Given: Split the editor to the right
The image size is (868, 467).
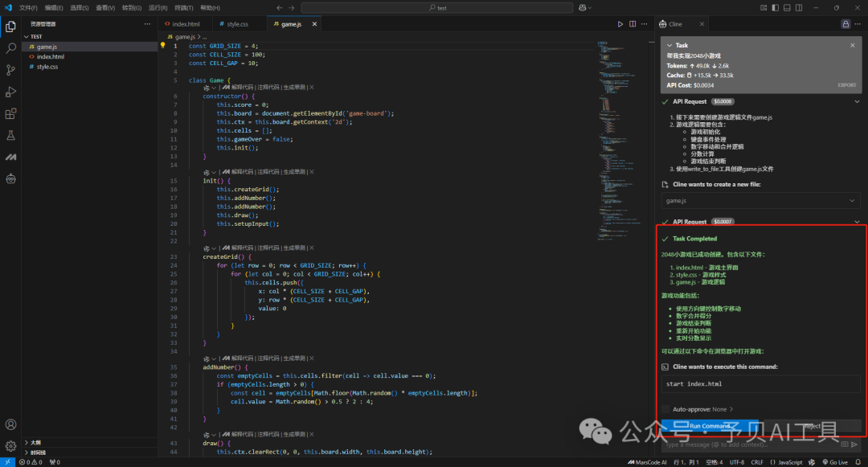Looking at the screenshot, I should coord(633,24).
